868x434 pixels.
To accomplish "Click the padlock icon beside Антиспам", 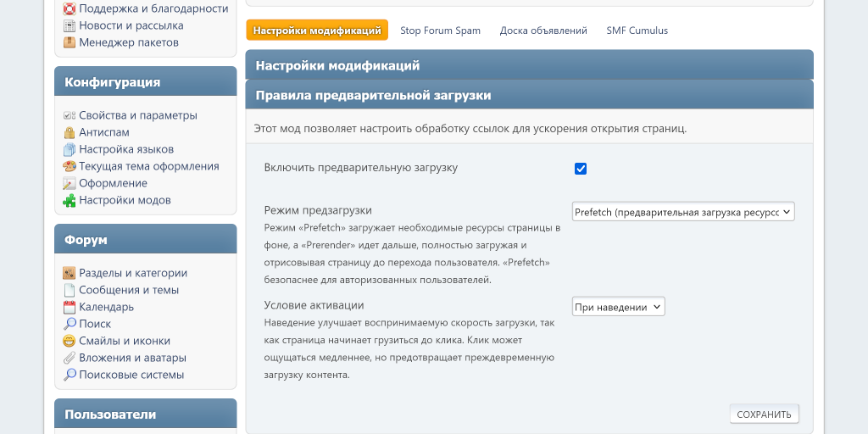I will [70, 132].
